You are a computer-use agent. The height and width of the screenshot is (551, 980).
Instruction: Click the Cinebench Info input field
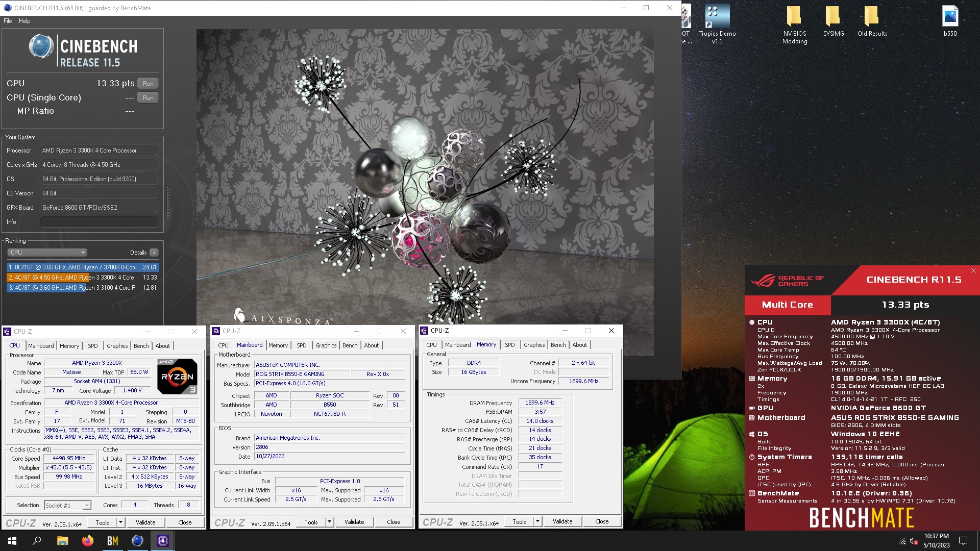(99, 222)
